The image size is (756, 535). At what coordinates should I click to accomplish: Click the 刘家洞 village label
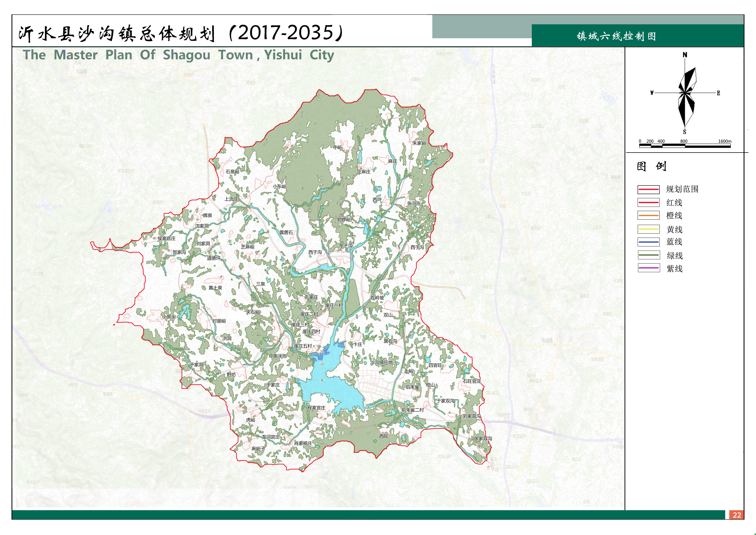pos(203,244)
